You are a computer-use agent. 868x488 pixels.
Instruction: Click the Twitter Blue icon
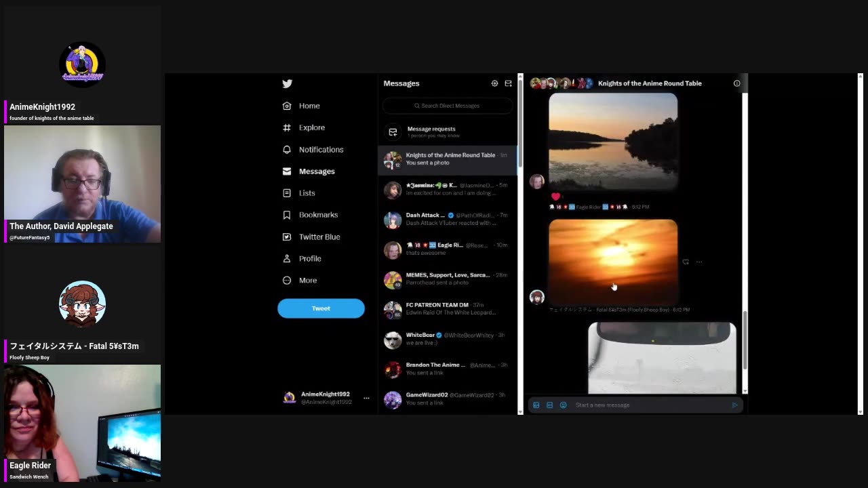coord(287,237)
